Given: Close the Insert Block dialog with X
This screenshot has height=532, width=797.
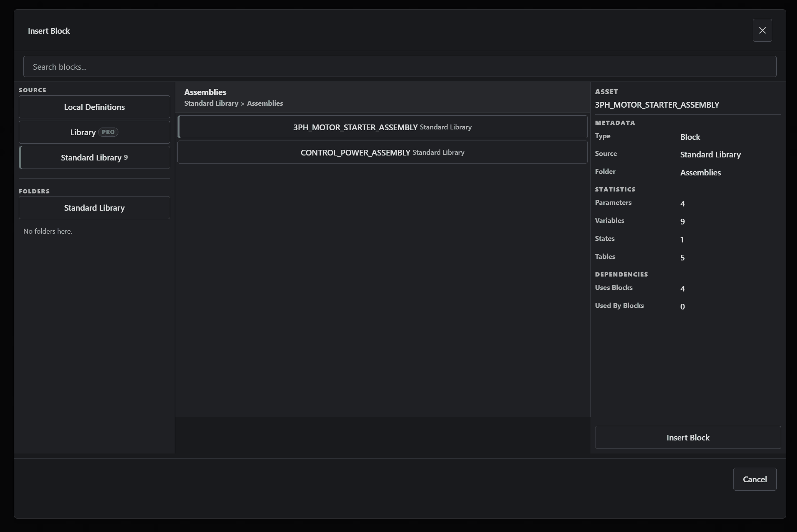Looking at the screenshot, I should [762, 30].
